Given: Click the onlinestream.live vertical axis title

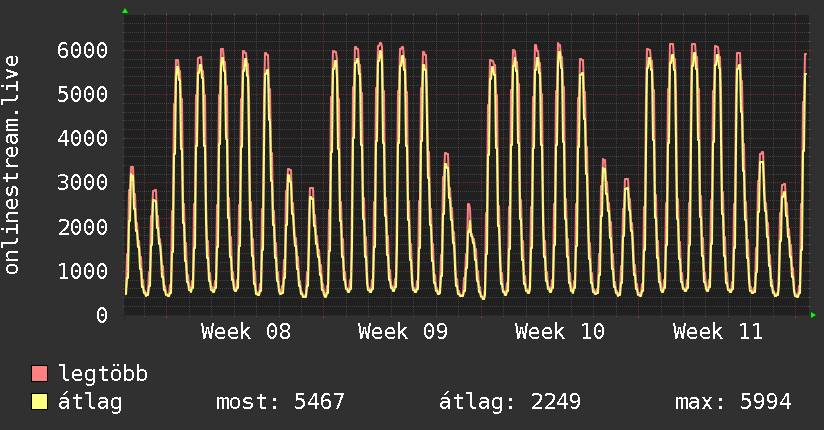Looking at the screenshot, I should tap(12, 165).
